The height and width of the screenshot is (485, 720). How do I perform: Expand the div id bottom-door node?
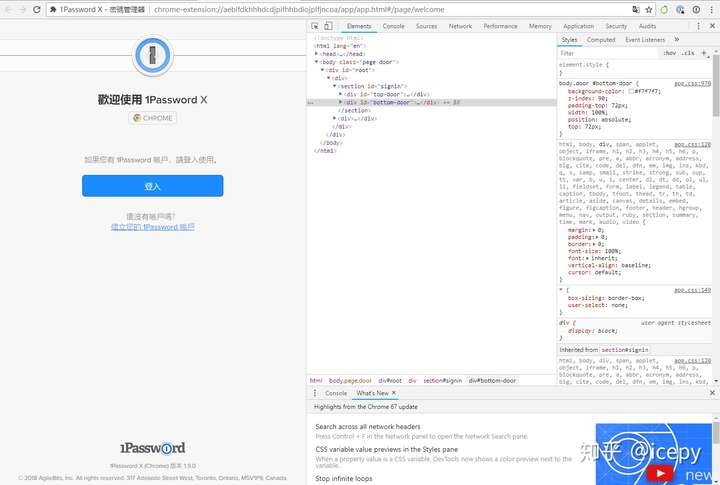340,102
